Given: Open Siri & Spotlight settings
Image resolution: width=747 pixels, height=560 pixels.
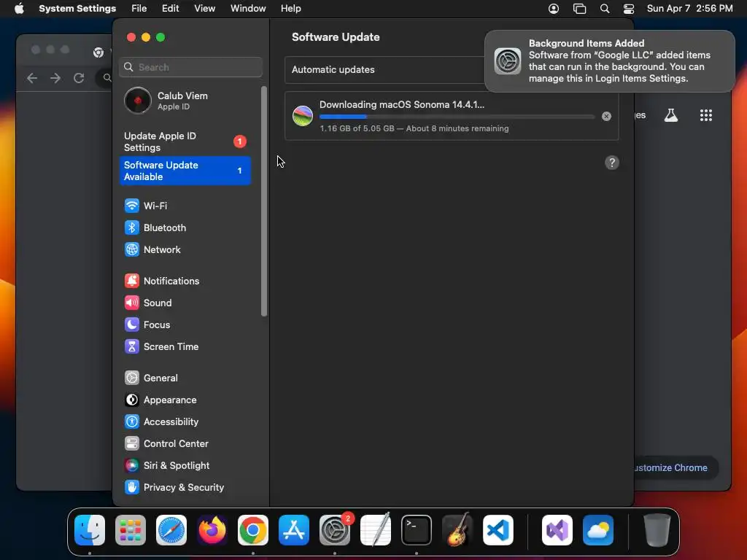Looking at the screenshot, I should [185, 466].
